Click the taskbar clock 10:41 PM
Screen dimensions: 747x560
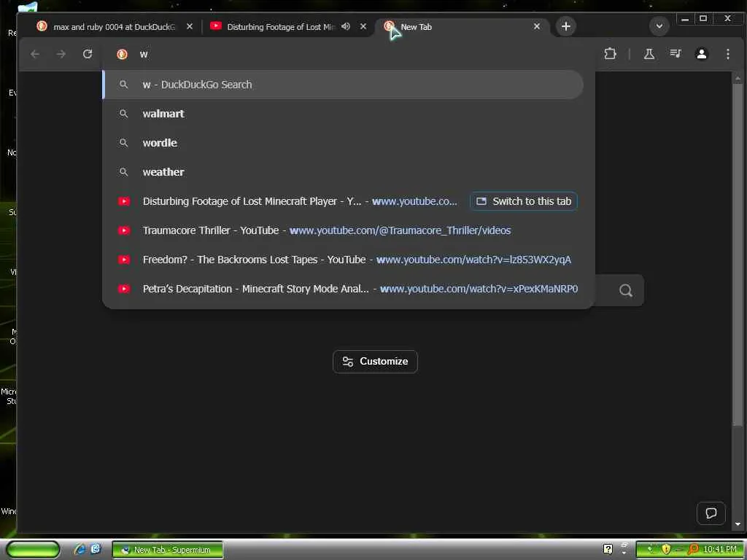click(x=720, y=550)
